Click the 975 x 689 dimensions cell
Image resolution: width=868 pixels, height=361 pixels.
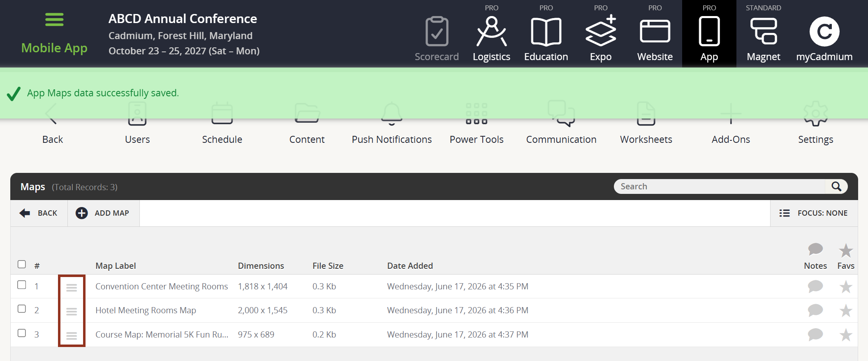click(256, 335)
